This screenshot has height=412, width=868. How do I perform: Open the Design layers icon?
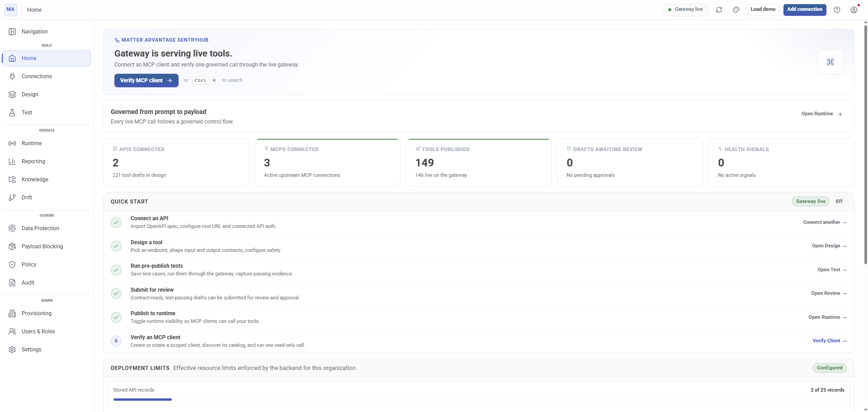(x=12, y=95)
